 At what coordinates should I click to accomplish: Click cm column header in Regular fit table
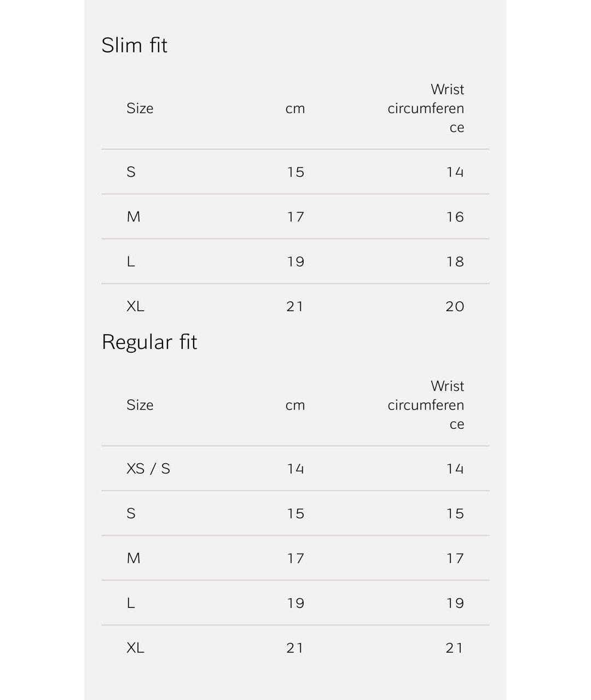coord(295,405)
